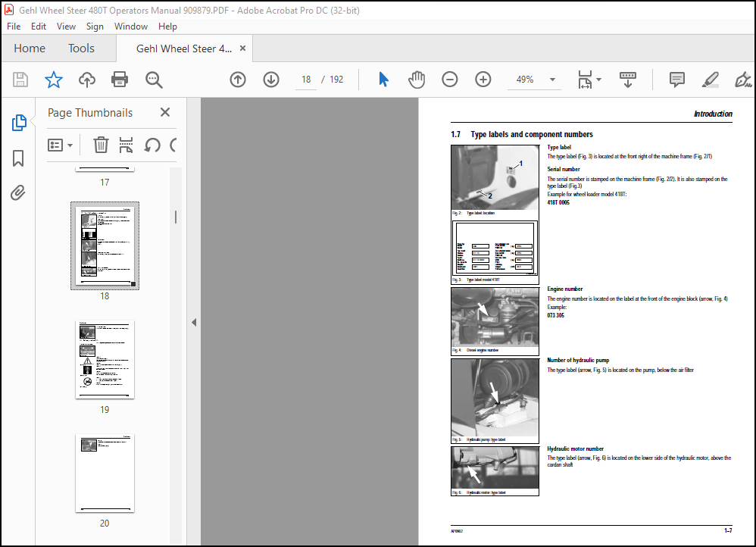Zoom out with minus circle icon
Image resolution: width=756 pixels, height=547 pixels.
click(449, 80)
